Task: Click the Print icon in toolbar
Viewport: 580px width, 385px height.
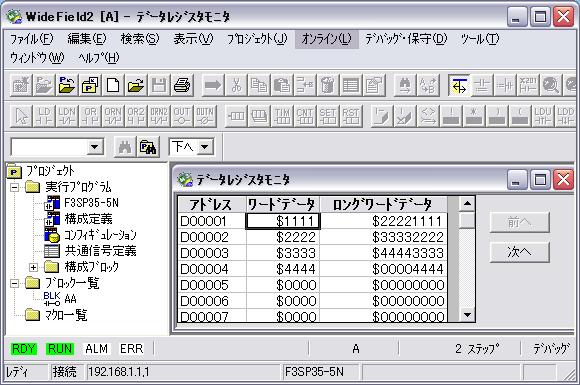Action: (182, 85)
